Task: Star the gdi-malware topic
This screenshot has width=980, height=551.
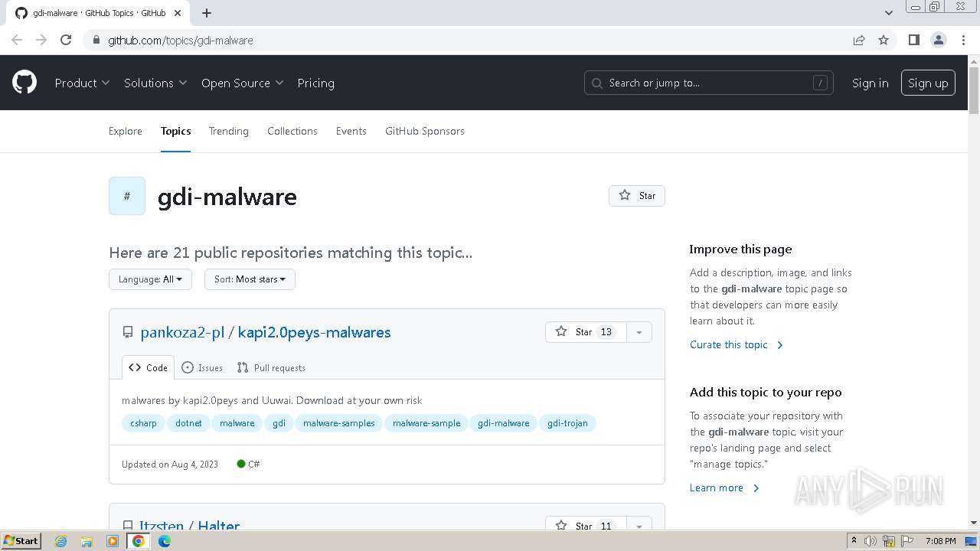Action: click(637, 195)
